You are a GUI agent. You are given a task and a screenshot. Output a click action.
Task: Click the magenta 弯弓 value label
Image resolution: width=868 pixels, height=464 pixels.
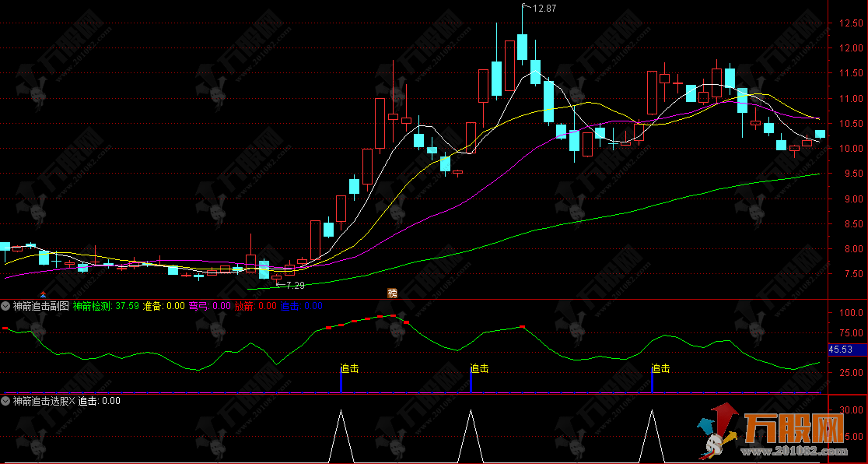pyautogui.click(x=210, y=306)
